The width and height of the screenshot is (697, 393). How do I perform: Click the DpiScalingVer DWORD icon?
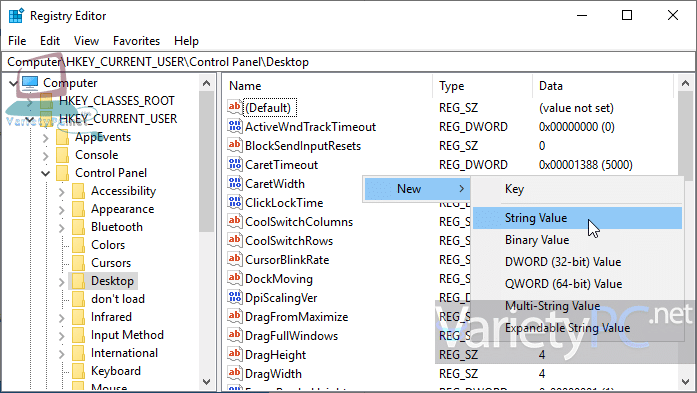pos(235,297)
